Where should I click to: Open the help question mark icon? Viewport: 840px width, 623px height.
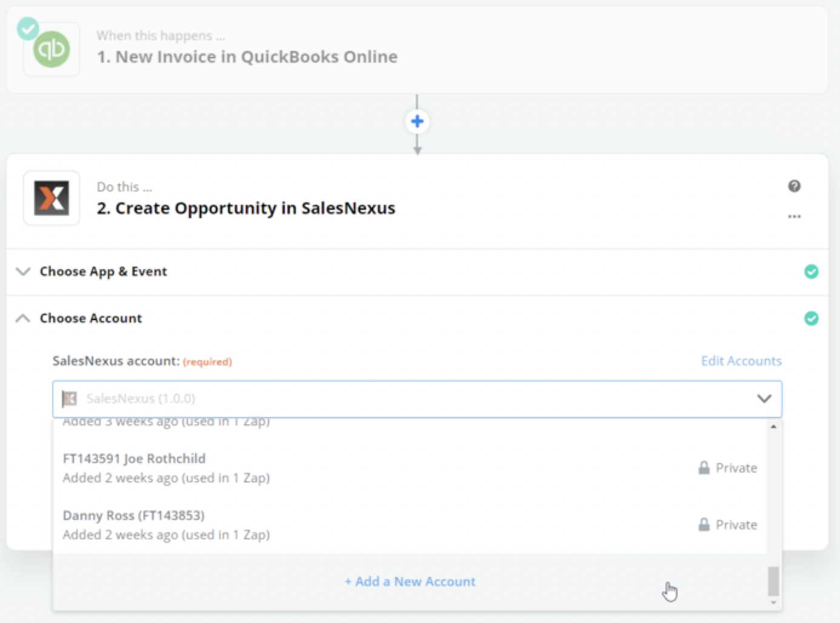[x=794, y=186]
